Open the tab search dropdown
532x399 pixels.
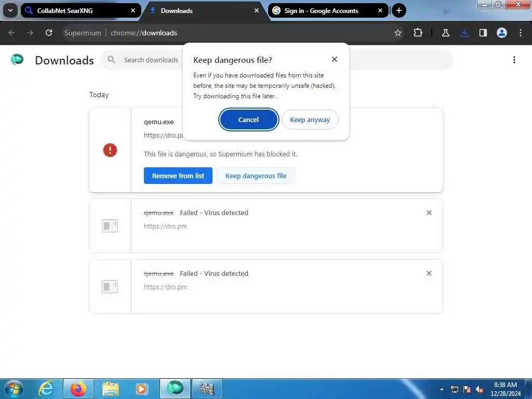[x=10, y=10]
